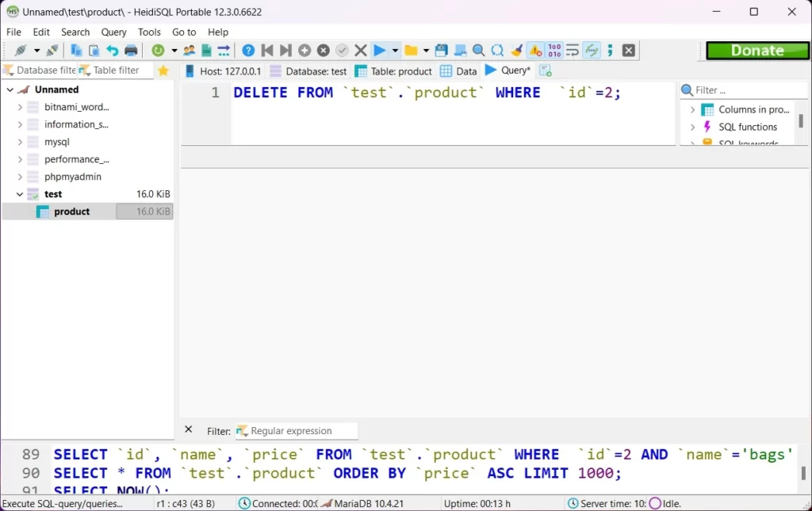The width and height of the screenshot is (812, 511).
Task: Click the blue Help question mark icon
Action: [248, 50]
